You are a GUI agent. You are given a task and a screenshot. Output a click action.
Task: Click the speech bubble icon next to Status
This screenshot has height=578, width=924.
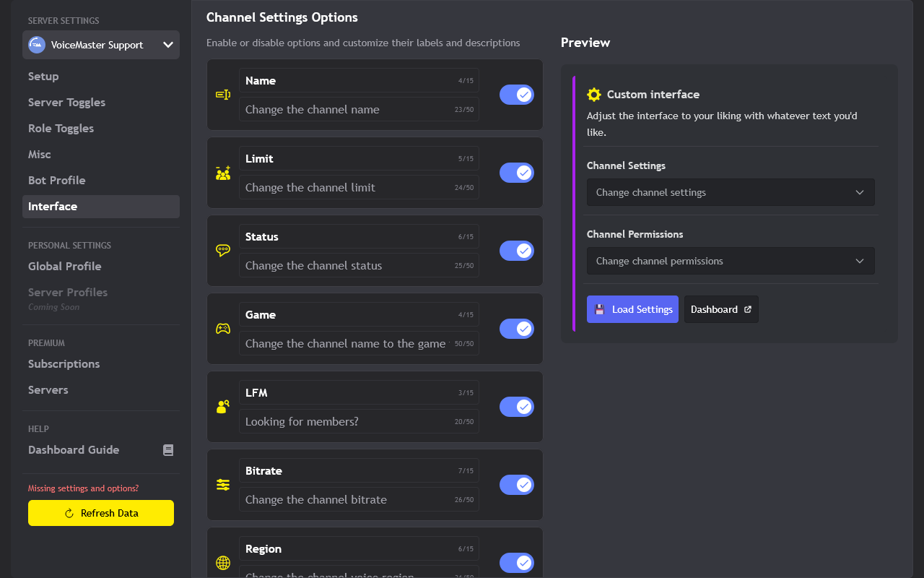(x=223, y=251)
